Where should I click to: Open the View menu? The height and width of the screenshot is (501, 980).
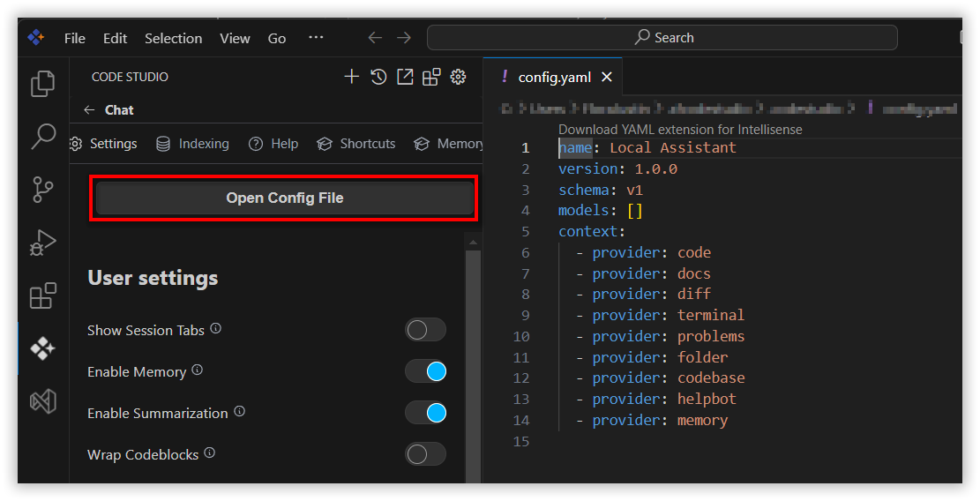coord(235,38)
